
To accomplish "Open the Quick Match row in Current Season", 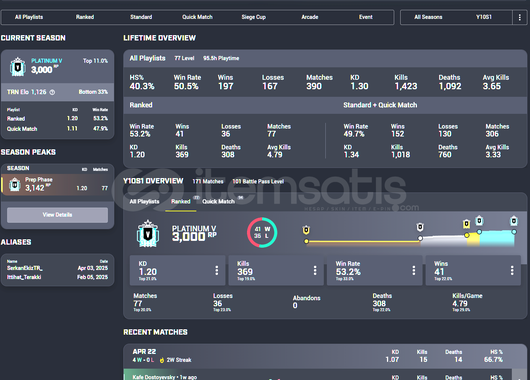I will tap(57, 128).
